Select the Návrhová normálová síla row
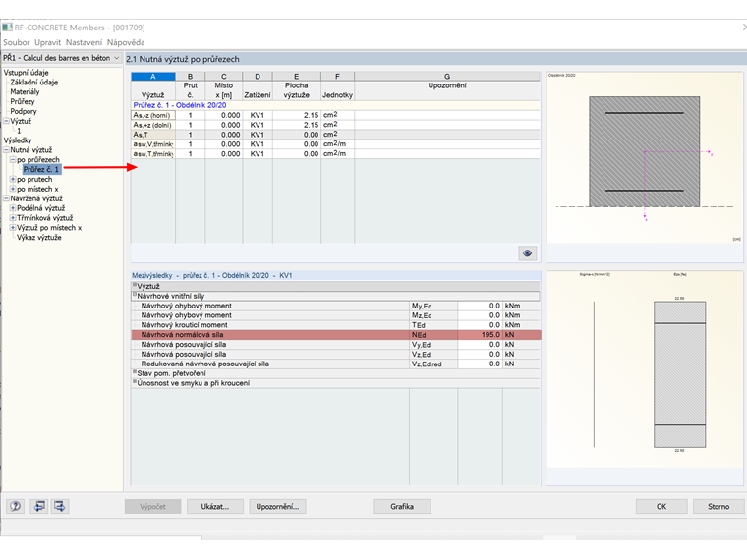The image size is (747, 560). pos(336,335)
